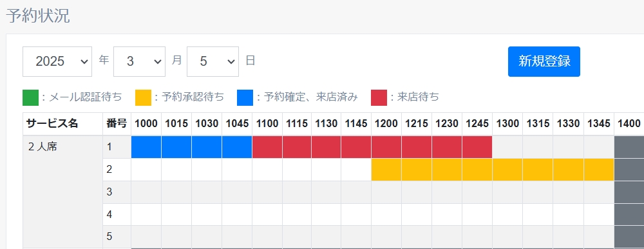Select red reservation cell at 1130 in seat 1

327,147
